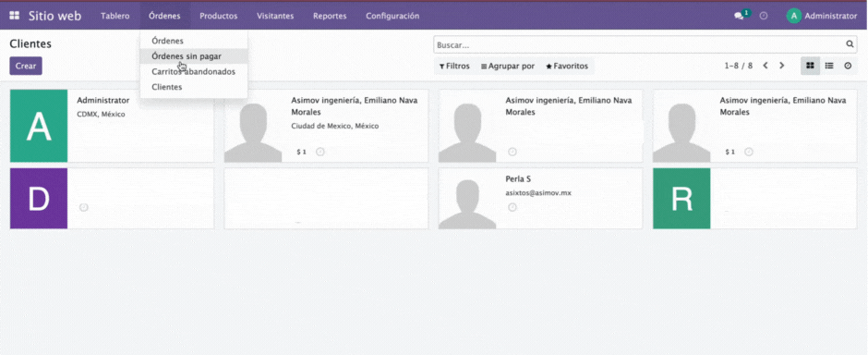Collapse the Órdenes top menu
The width and height of the screenshot is (868, 355).
tap(164, 16)
